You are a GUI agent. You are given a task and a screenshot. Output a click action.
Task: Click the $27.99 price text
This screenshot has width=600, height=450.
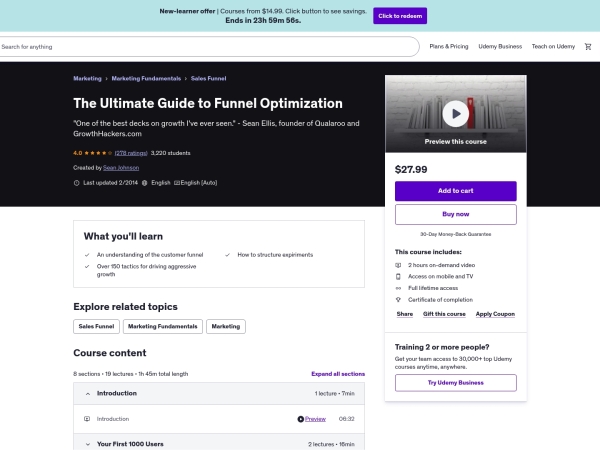pyautogui.click(x=411, y=170)
